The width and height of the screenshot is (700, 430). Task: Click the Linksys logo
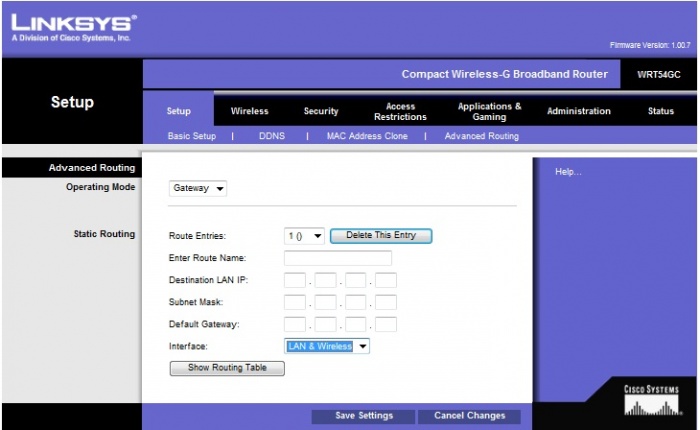pyautogui.click(x=71, y=26)
